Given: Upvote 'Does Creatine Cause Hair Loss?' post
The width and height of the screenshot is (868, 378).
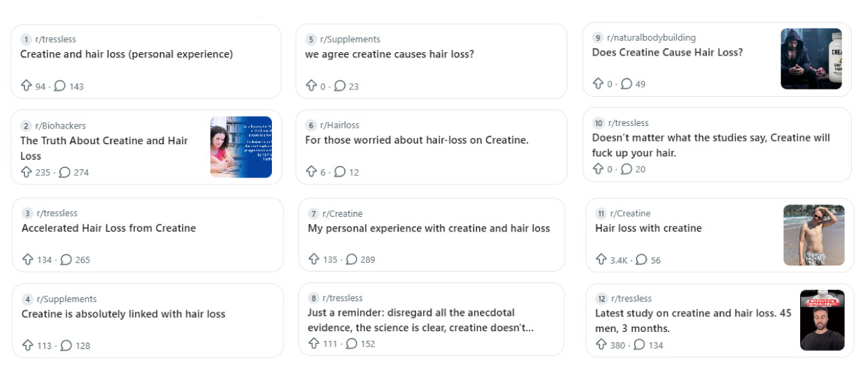Looking at the screenshot, I should click(x=598, y=84).
